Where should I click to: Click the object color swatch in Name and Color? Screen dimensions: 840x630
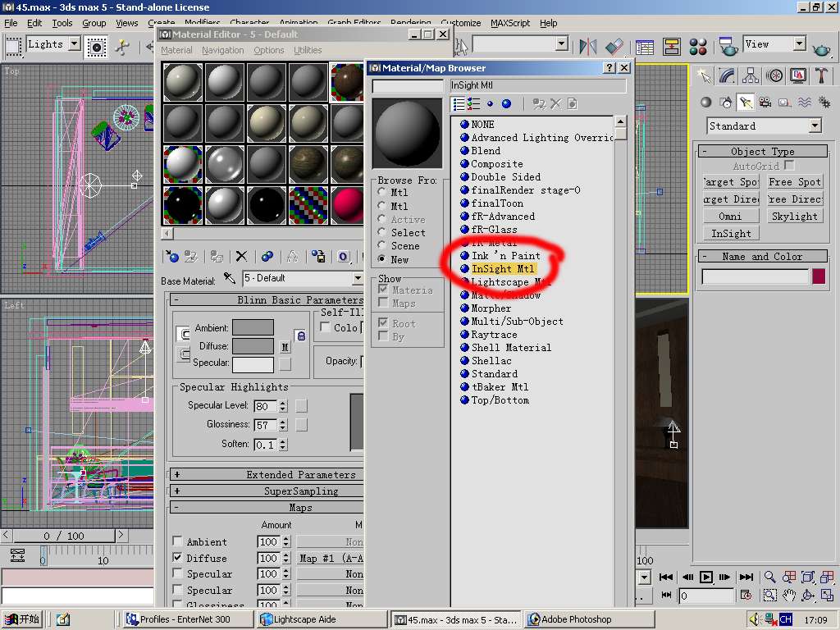click(819, 276)
